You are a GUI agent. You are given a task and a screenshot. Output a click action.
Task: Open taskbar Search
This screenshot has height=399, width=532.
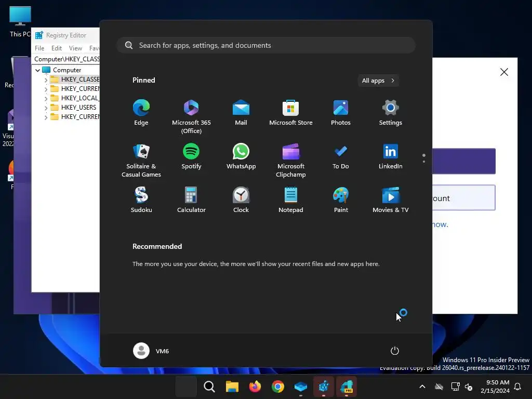click(209, 387)
